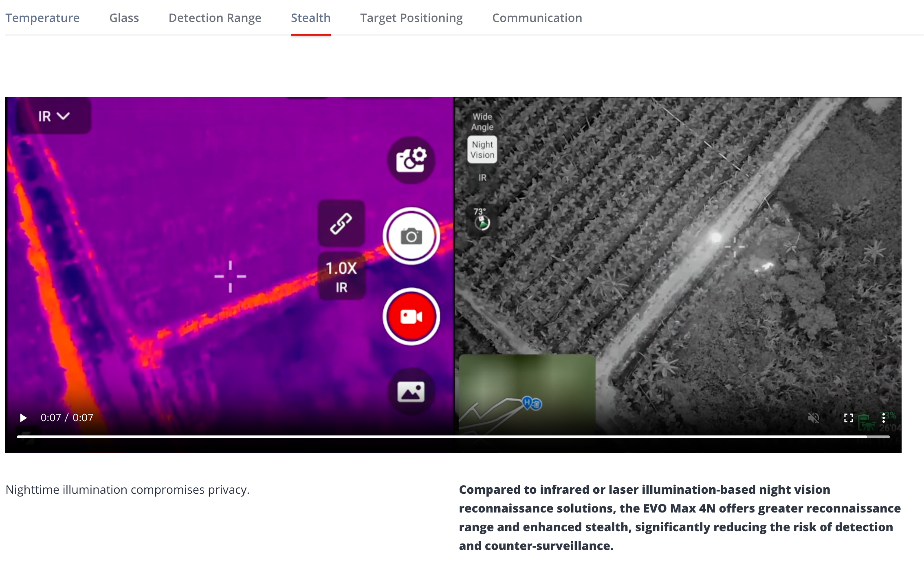Click the home point marker on minimap
The width and height of the screenshot is (924, 570).
527,403
